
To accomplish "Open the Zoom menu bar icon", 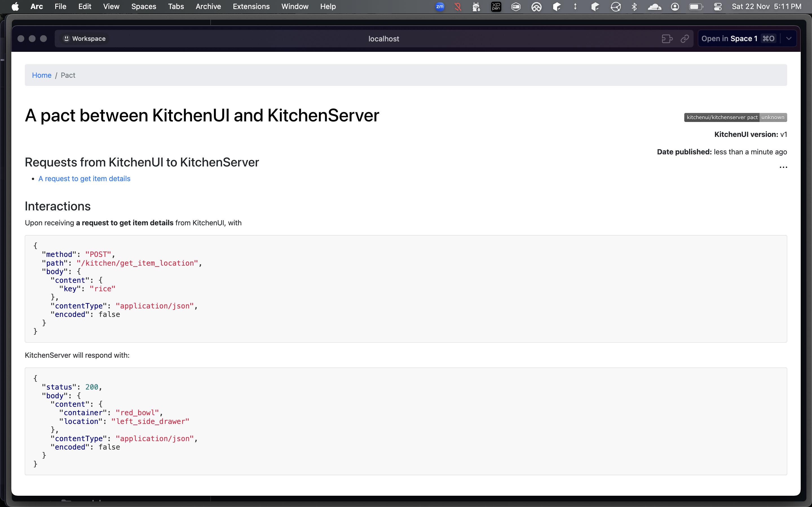I will point(440,7).
